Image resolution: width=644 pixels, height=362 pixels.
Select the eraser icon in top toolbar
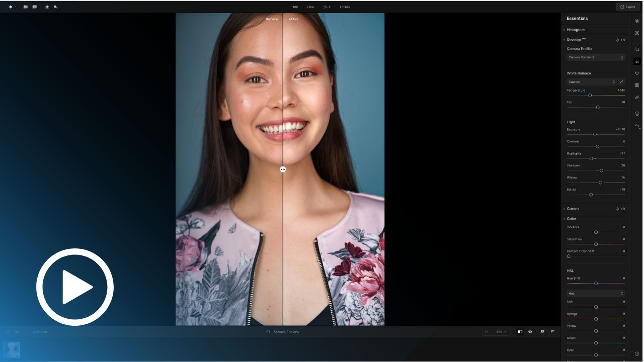tap(47, 7)
